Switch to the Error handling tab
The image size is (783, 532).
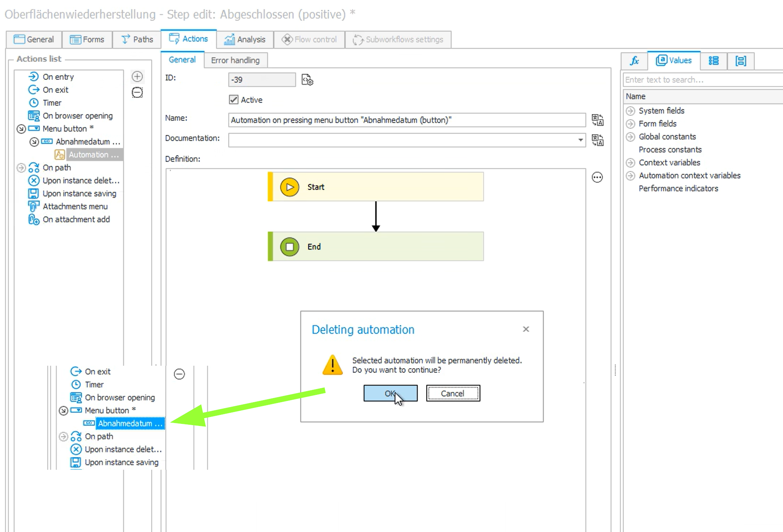click(235, 60)
